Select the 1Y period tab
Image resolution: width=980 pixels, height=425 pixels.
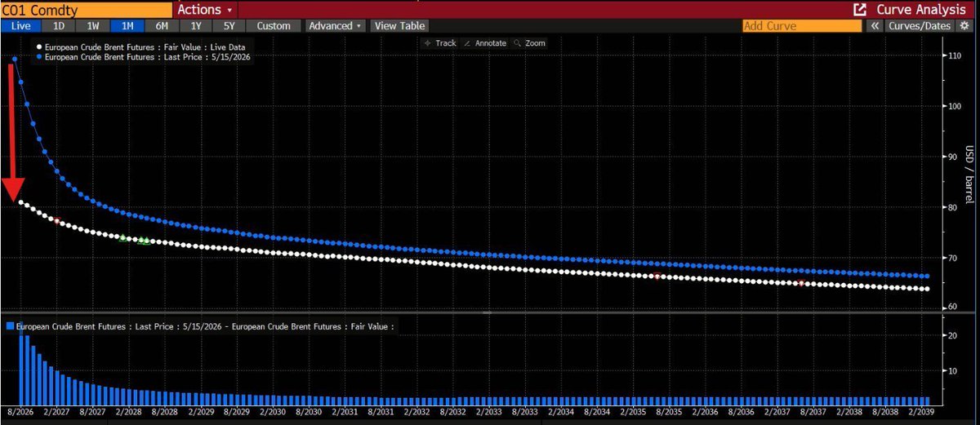pos(196,25)
